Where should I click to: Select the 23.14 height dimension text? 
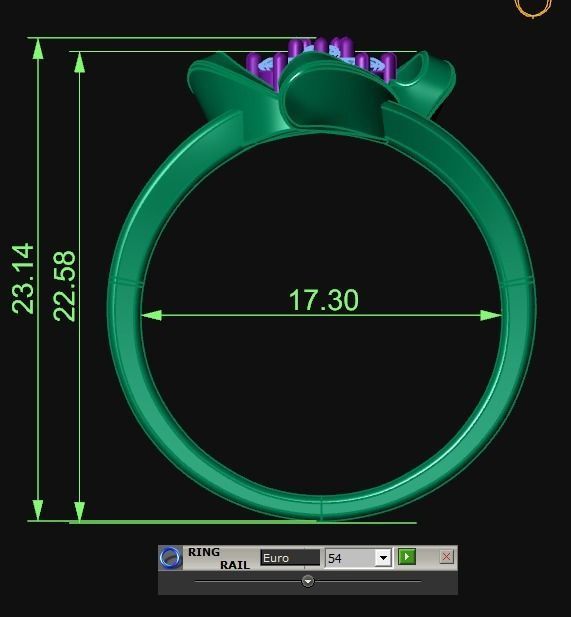23,279
